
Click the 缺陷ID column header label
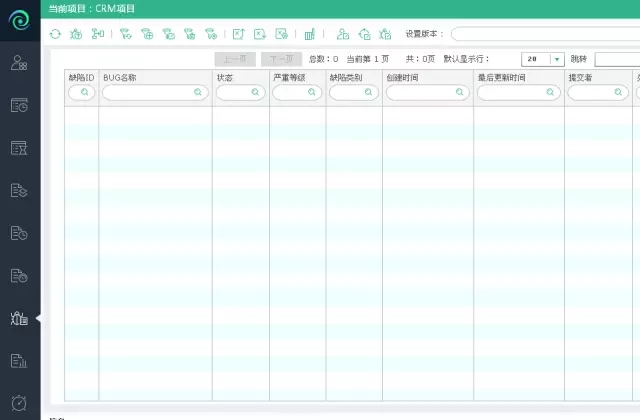81,78
